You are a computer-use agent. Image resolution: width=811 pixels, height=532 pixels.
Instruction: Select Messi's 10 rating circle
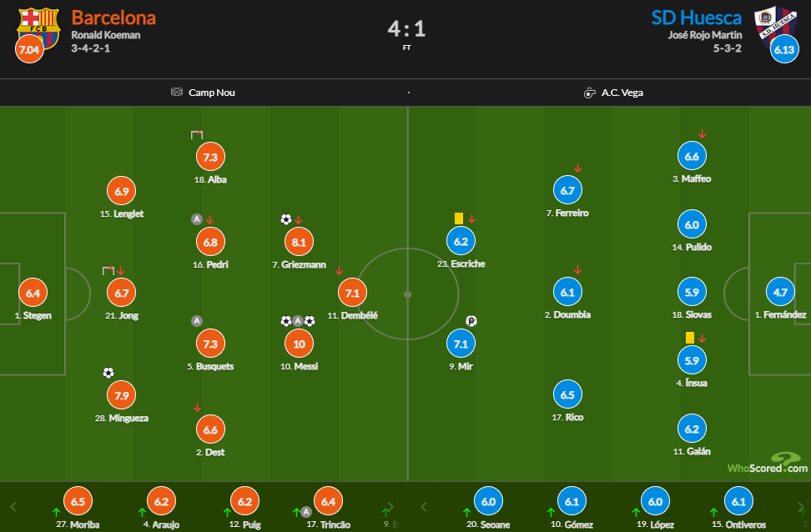pyautogui.click(x=297, y=344)
